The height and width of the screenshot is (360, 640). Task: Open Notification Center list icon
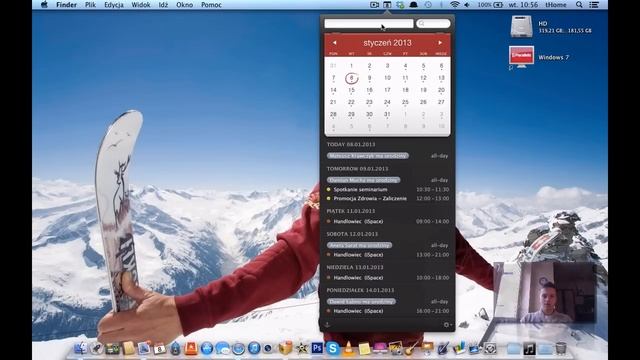594,5
